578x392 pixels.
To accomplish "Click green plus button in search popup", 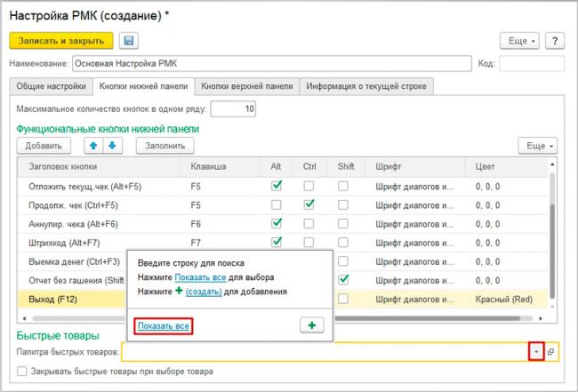I will (312, 325).
